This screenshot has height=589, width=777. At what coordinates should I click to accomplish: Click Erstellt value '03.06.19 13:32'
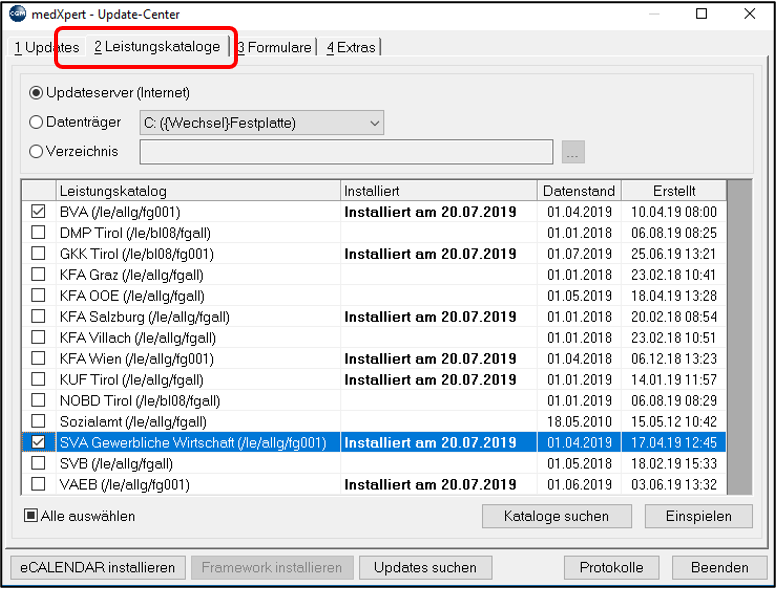click(x=674, y=484)
